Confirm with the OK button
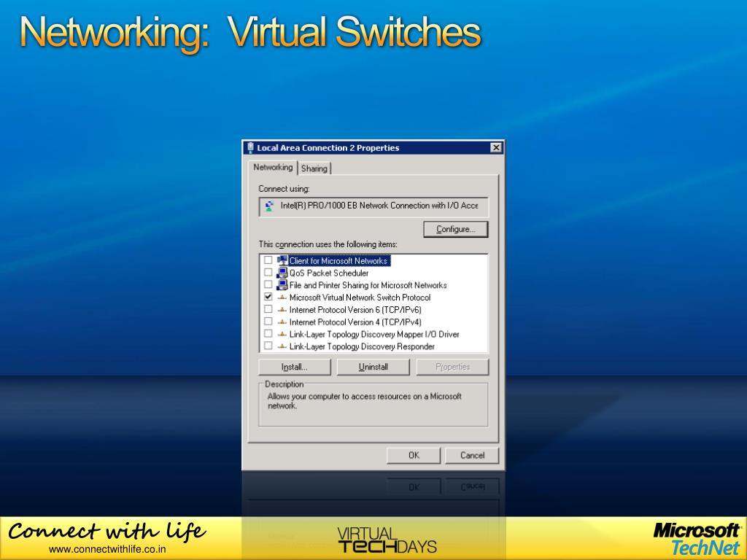747x560 pixels. pyautogui.click(x=414, y=455)
